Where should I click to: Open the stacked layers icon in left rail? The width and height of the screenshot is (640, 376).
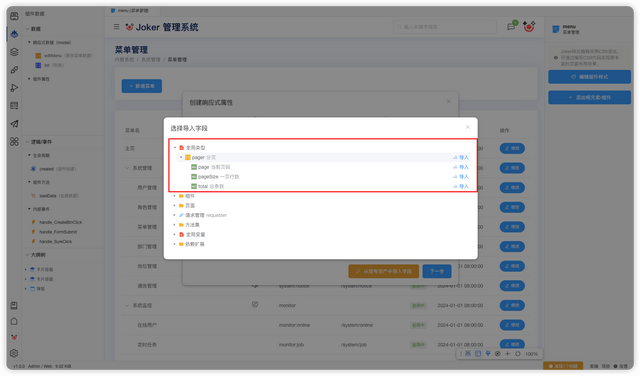[x=14, y=52]
